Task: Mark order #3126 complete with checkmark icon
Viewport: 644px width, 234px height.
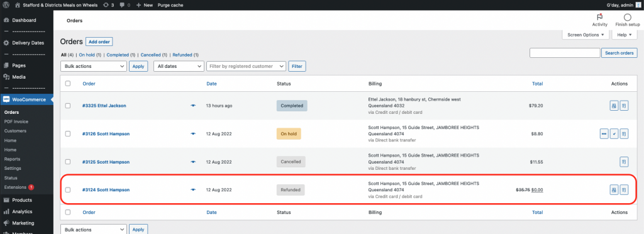Action: pos(614,134)
